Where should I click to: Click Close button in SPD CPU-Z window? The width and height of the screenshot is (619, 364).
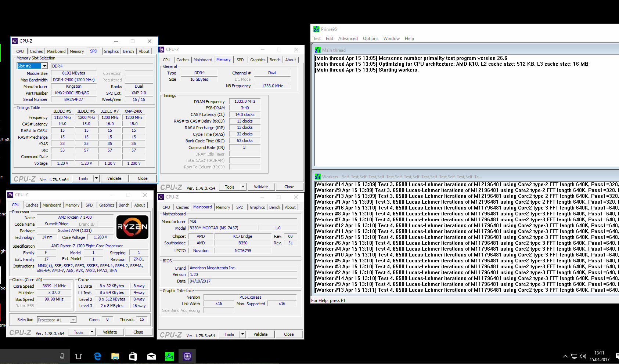pos(143,178)
